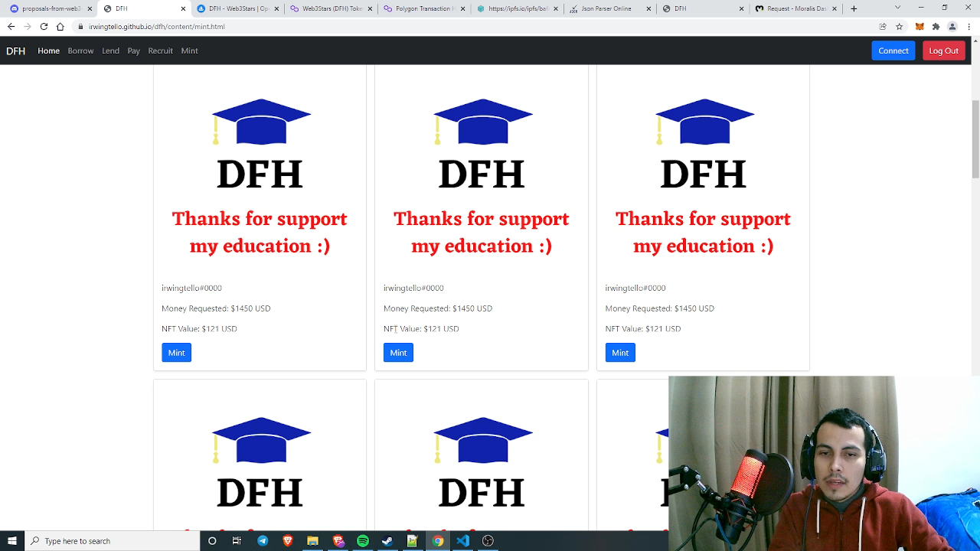Open the Mint nav link
Image resolution: width=980 pixels, height=551 pixels.
pos(189,51)
